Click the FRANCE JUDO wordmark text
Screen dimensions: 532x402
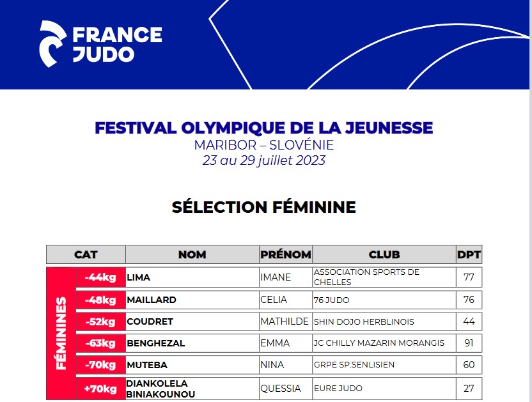(x=117, y=43)
